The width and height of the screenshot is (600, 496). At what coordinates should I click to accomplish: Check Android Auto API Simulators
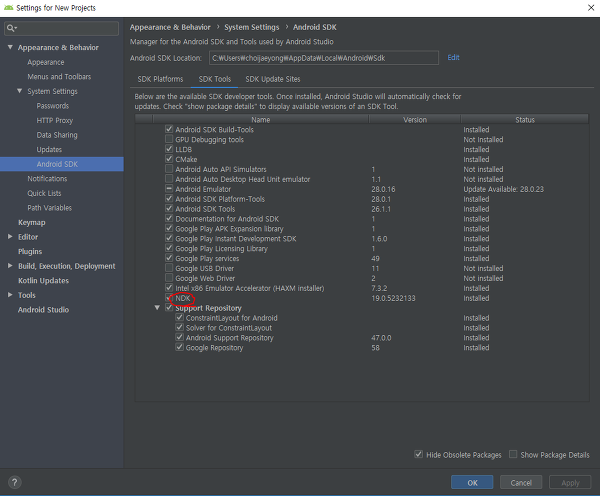169,169
